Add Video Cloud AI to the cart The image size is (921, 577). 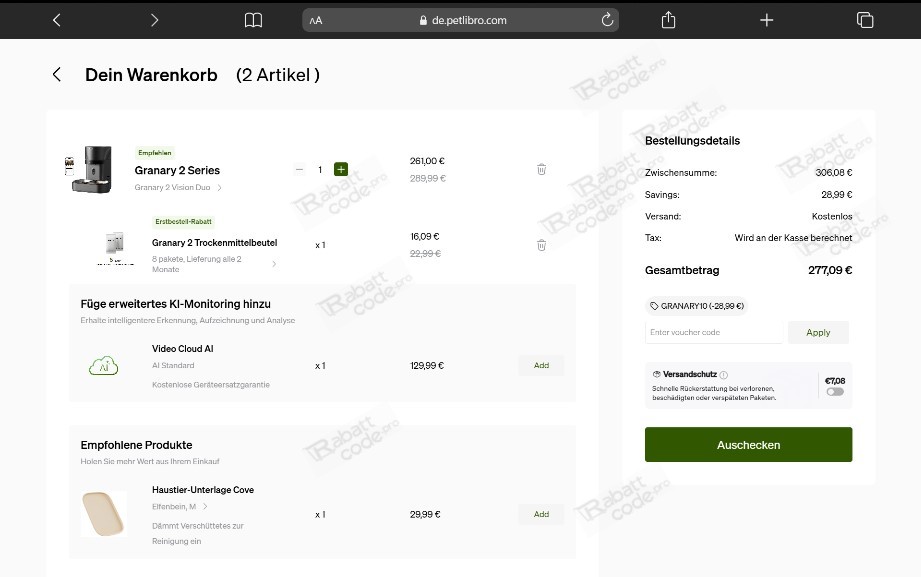click(x=541, y=365)
